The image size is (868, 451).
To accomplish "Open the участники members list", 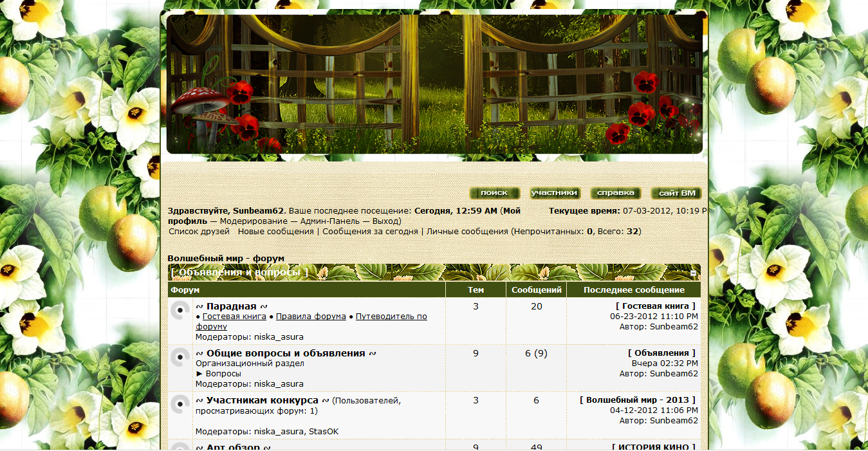I will pyautogui.click(x=555, y=193).
